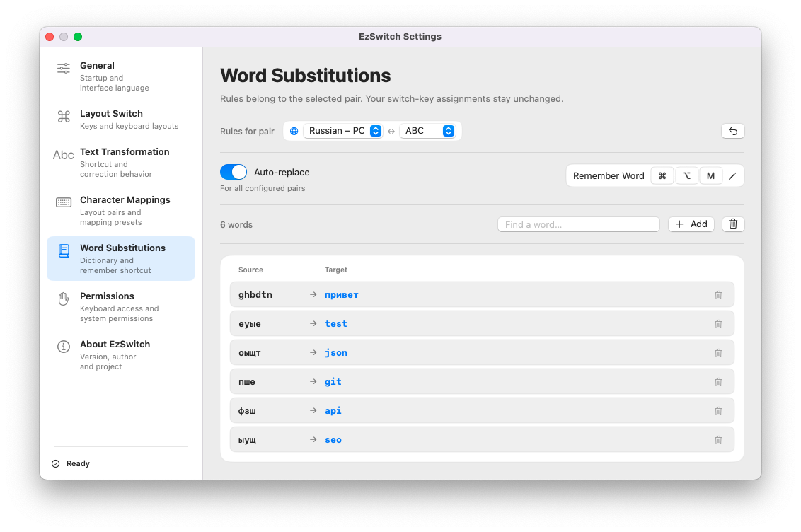Click the Character Mappings keyboard icon

64,203
